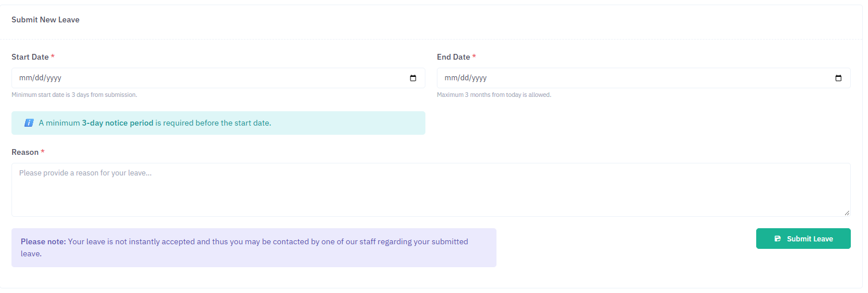Focus the Reason text area

(431, 190)
